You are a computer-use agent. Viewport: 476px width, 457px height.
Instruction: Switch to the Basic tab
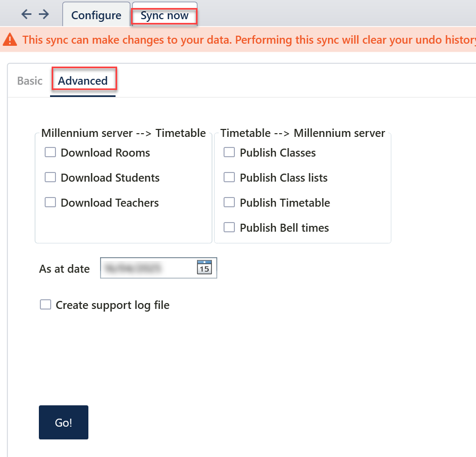[x=30, y=81]
